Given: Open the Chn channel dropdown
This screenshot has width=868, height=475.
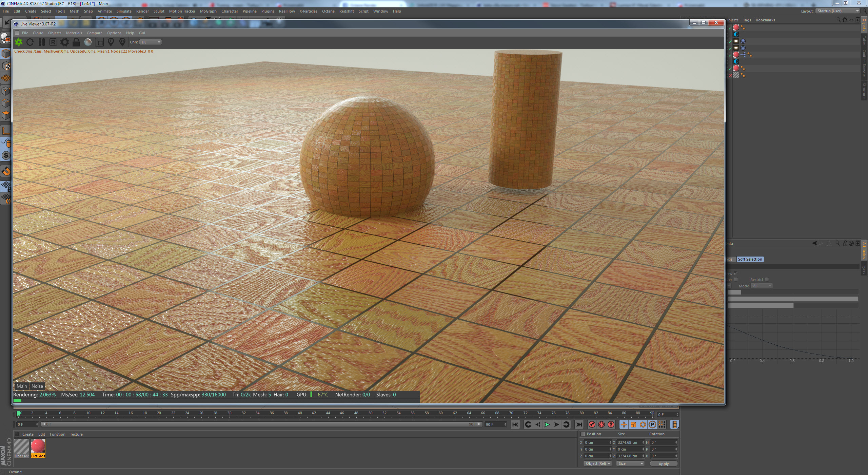Looking at the screenshot, I should point(151,42).
